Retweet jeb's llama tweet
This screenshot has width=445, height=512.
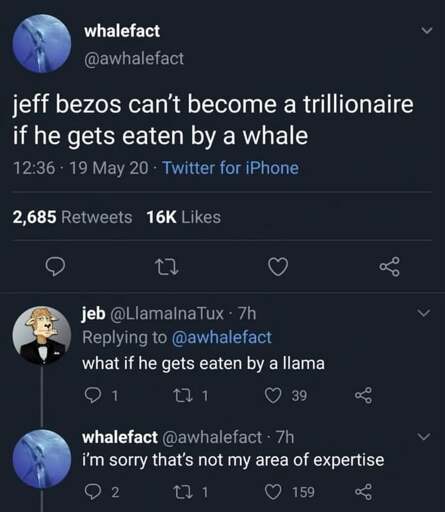point(182,395)
